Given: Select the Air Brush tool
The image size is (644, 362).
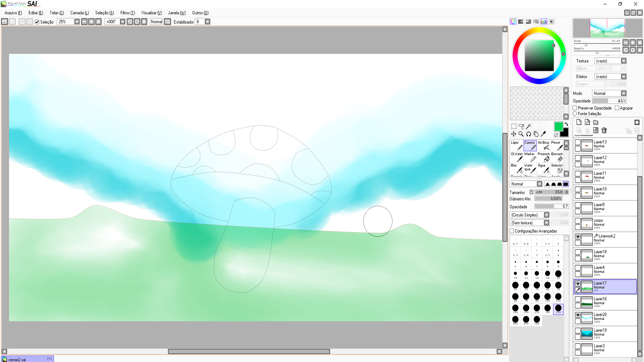Looking at the screenshot, I should (x=543, y=145).
